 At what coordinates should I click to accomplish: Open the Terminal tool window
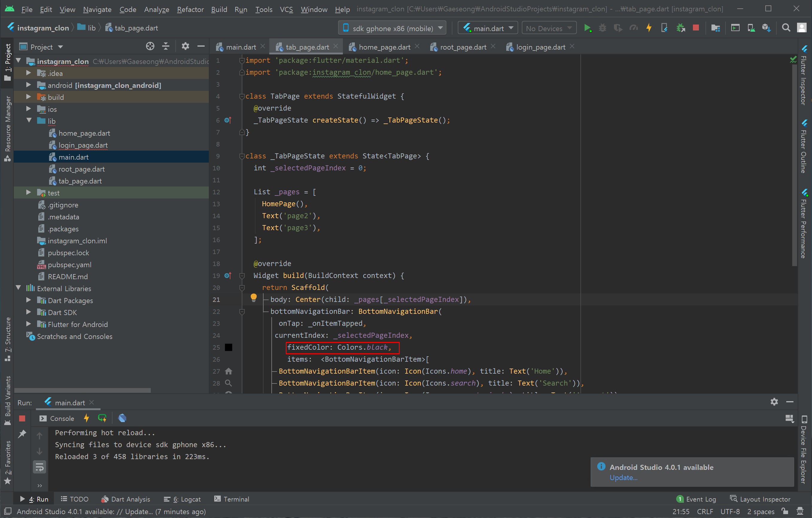[232, 499]
